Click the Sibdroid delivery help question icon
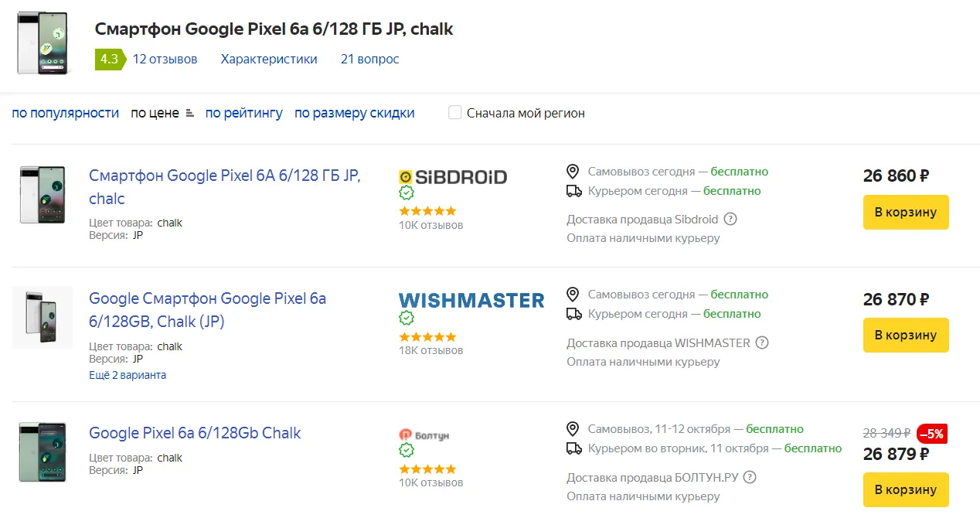This screenshot has height=518, width=980. click(730, 219)
